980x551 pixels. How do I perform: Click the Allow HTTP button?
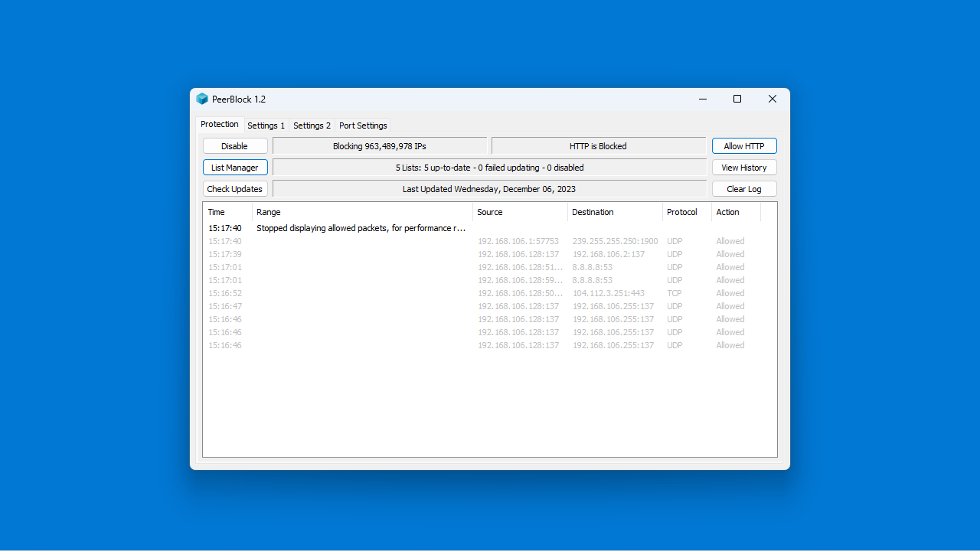click(x=744, y=146)
